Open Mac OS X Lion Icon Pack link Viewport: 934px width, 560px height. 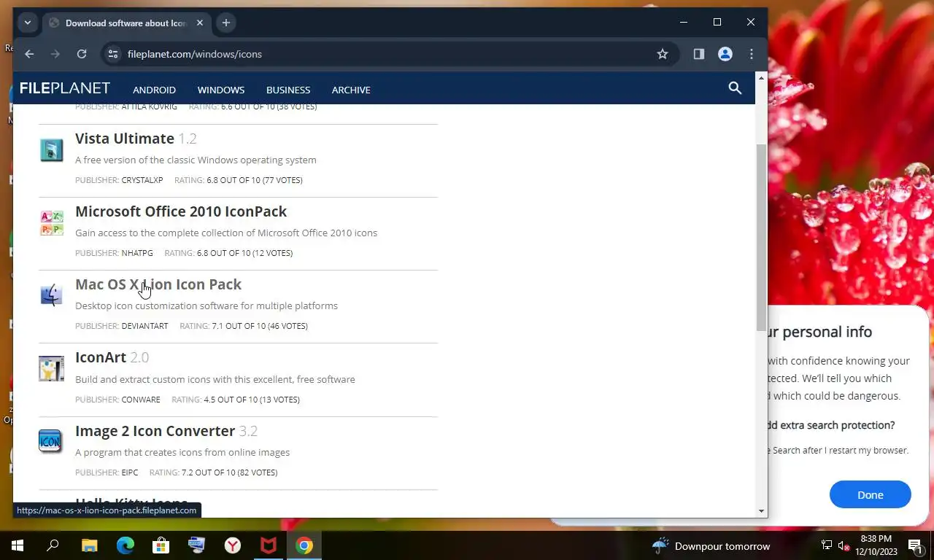pyautogui.click(x=158, y=284)
